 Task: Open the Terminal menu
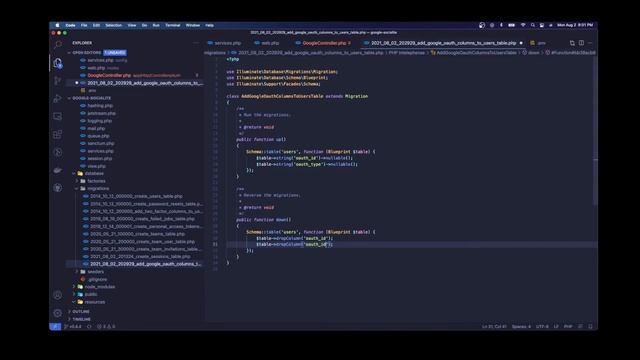[173, 25]
